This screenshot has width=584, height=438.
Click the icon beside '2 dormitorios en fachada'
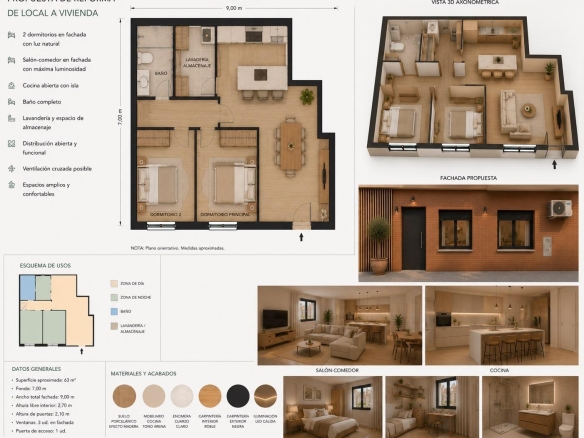(x=12, y=35)
